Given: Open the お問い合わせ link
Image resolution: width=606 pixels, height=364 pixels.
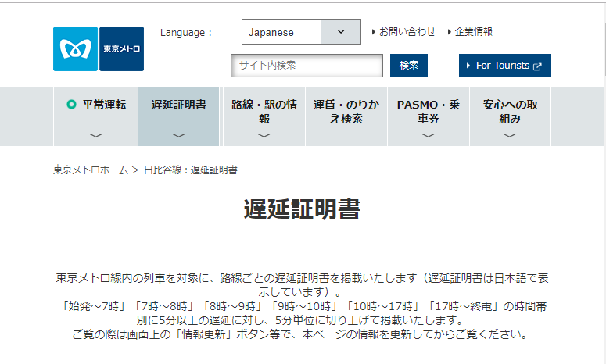Looking at the screenshot, I should click(x=407, y=32).
